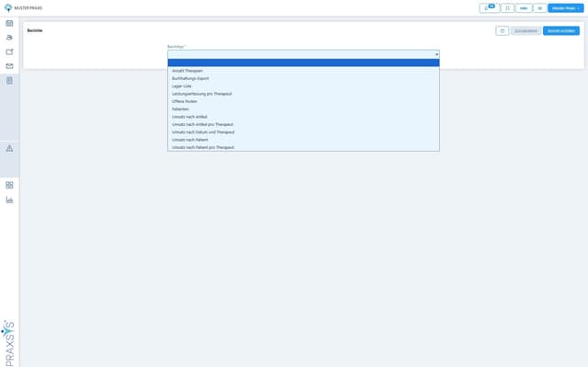Click the round info icon button beside Zurücksetzen
588x367 pixels.
point(503,30)
